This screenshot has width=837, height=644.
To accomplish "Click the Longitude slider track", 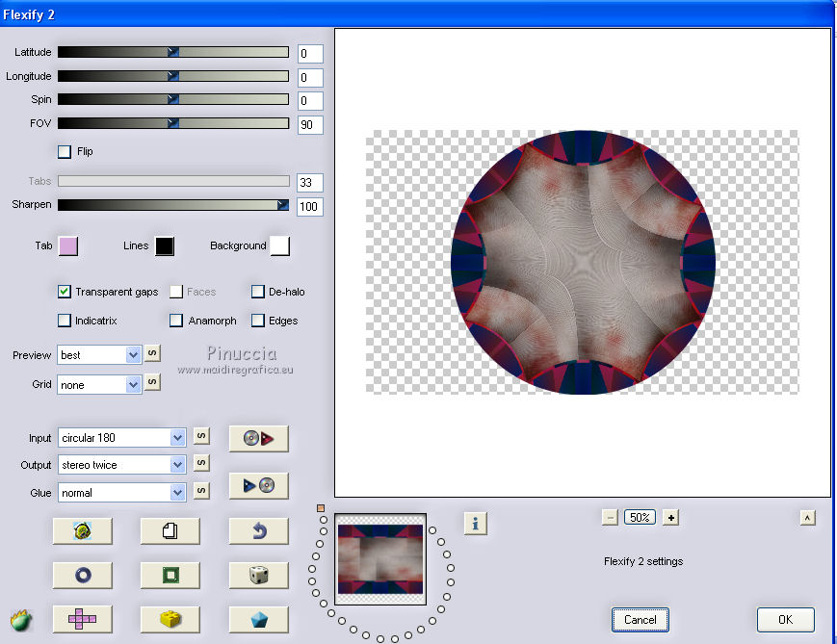I will [x=173, y=76].
